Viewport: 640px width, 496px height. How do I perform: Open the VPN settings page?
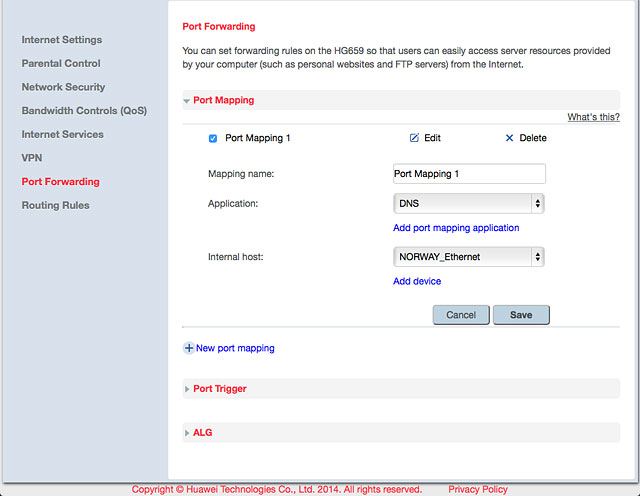pos(32,158)
